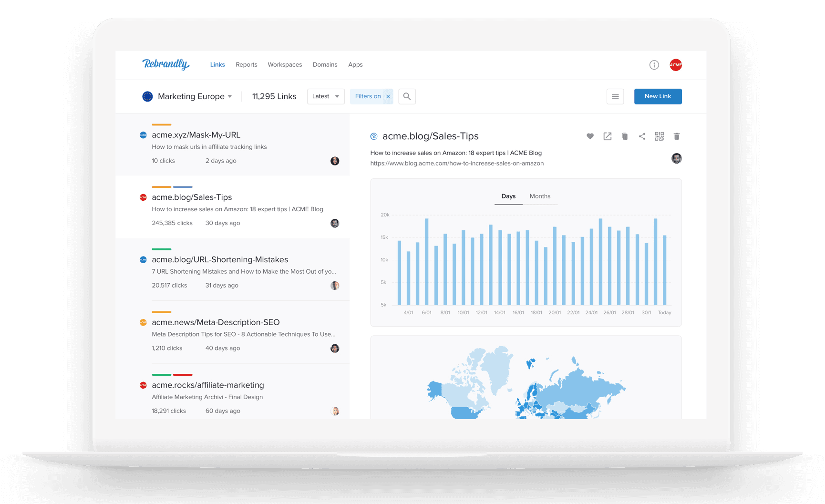Select acme.rocks/affiliate-marketing link
Viewport: 825px width, 504px height.
coord(208,385)
